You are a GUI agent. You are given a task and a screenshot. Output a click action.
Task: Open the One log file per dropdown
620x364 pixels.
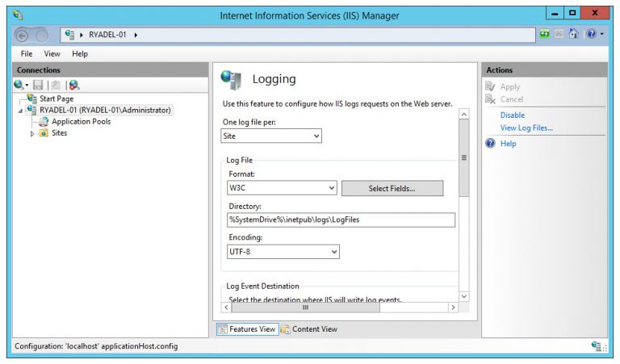(x=271, y=136)
